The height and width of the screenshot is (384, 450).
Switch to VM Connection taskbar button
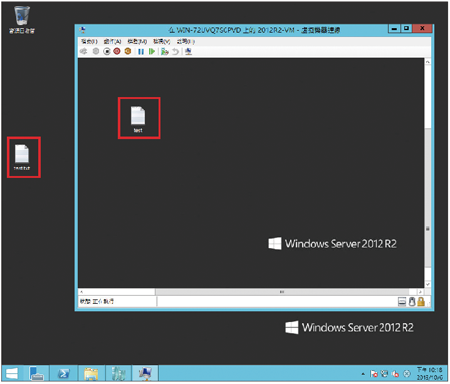click(x=145, y=373)
